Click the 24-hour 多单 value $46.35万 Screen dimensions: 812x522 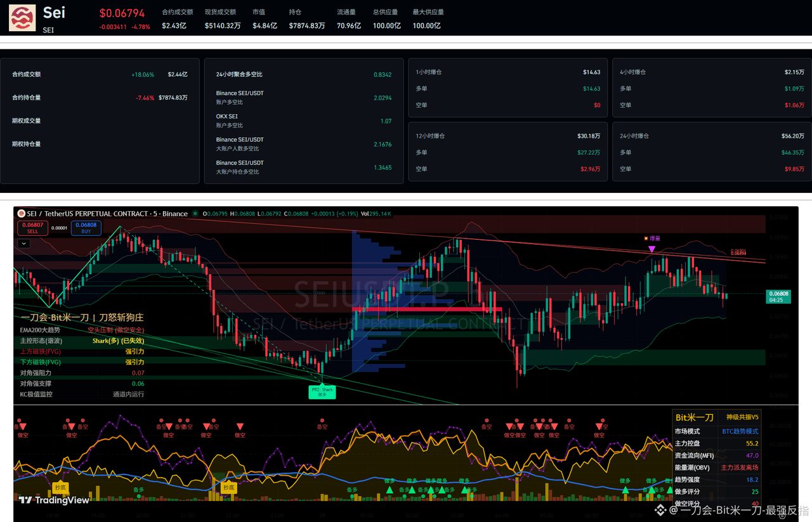793,152
